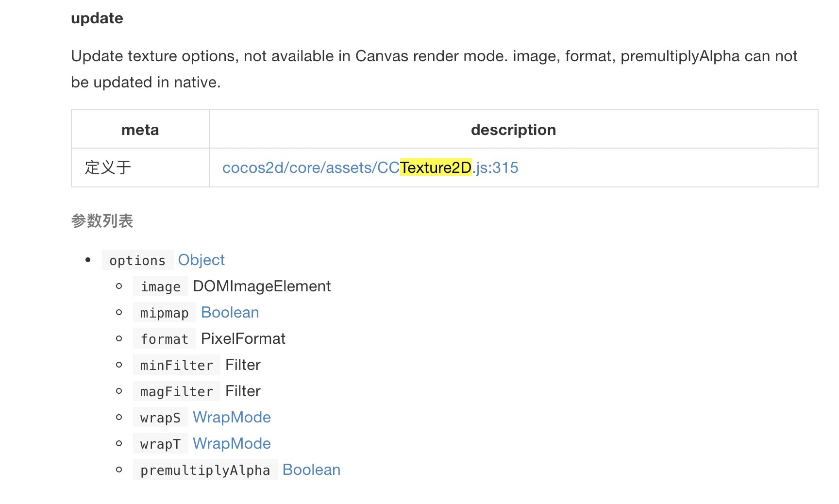Screen dimensions: 839x504
Task: Click the mipmap parameter code label
Action: 164,313
